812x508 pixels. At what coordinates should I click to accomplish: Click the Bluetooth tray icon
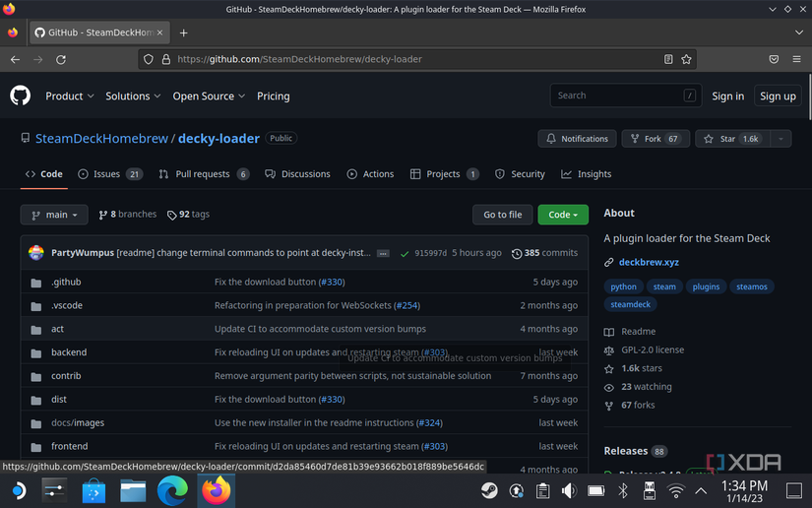[x=623, y=490]
